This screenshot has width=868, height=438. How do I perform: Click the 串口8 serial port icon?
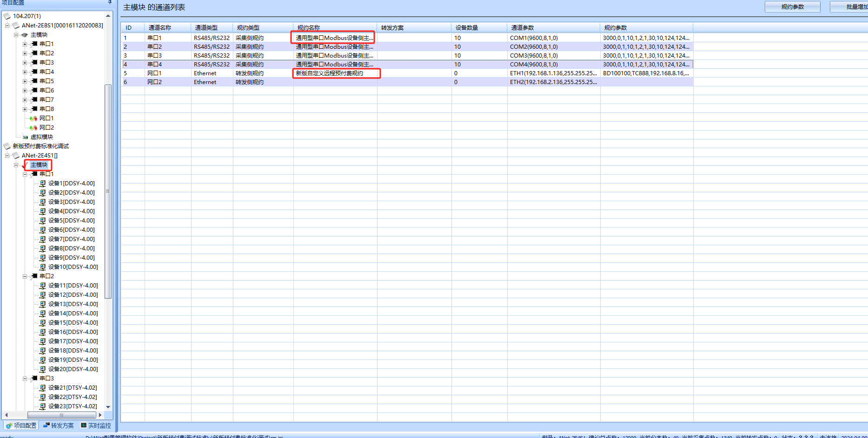coord(34,109)
